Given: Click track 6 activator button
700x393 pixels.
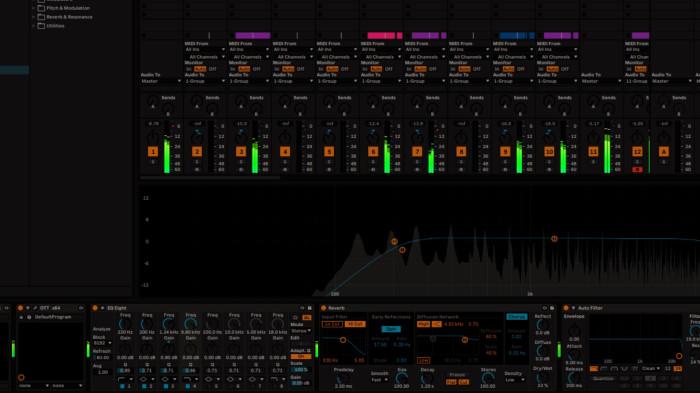Looking at the screenshot, I should (373, 152).
